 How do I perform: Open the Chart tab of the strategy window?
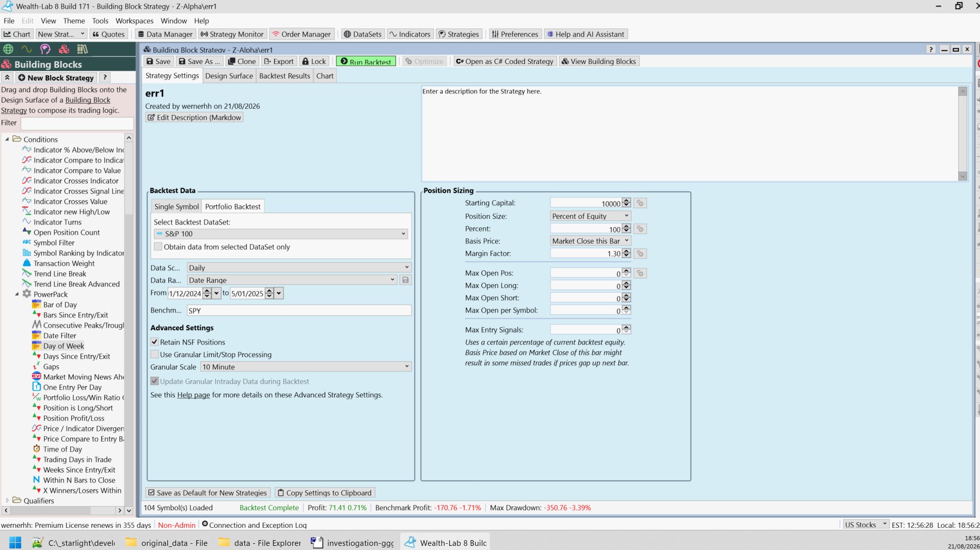(325, 76)
